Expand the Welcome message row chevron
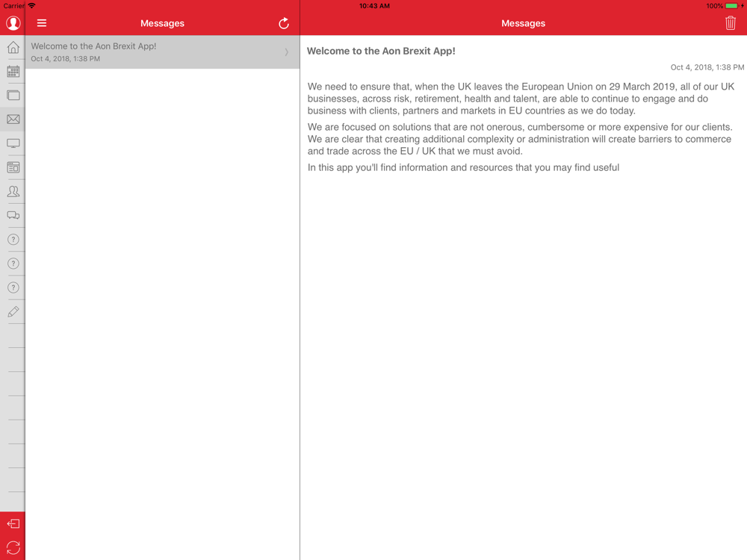The image size is (747, 560). click(x=286, y=52)
